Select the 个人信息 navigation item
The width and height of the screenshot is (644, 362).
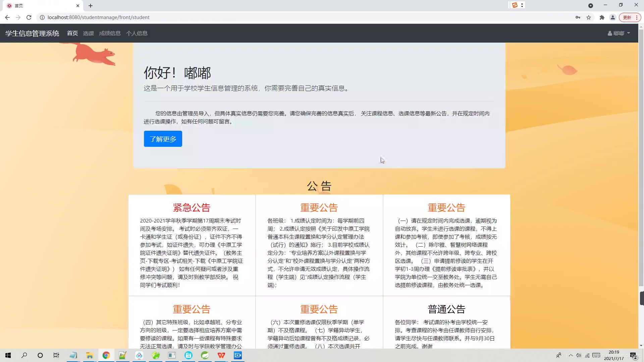(x=137, y=33)
